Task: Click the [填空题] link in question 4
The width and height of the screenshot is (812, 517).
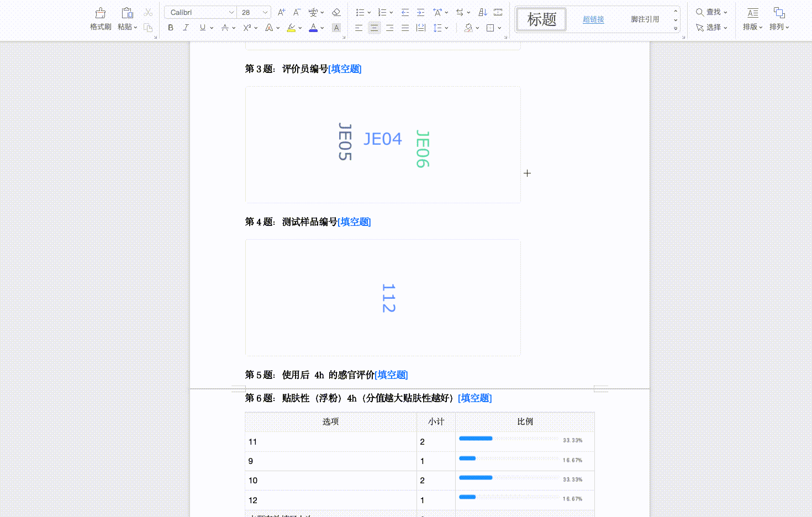Action: [354, 222]
